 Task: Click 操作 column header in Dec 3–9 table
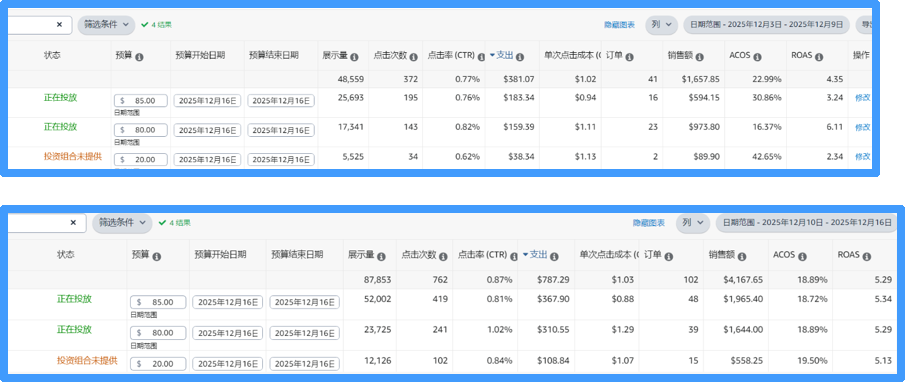pos(862,55)
